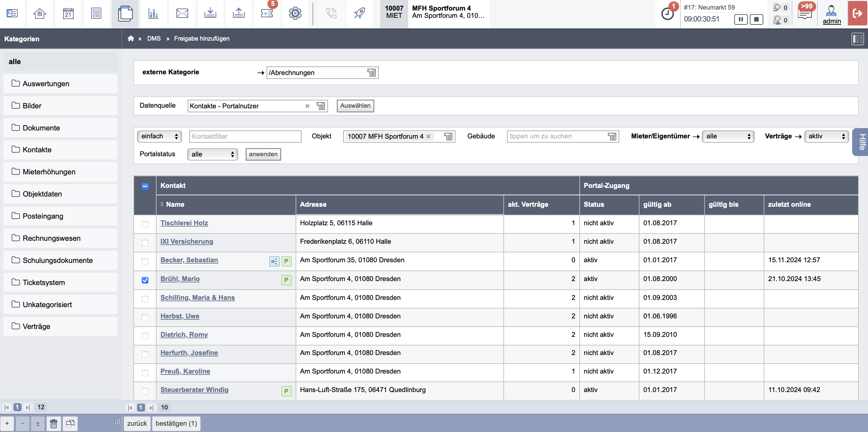Screen dimensions: 868x432
Task: Open the admin user profile
Action: point(832,15)
